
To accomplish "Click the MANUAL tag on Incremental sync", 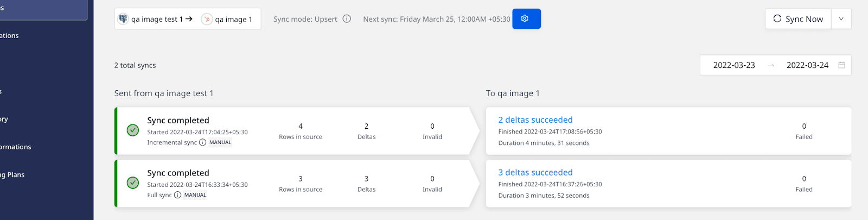I will (220, 142).
